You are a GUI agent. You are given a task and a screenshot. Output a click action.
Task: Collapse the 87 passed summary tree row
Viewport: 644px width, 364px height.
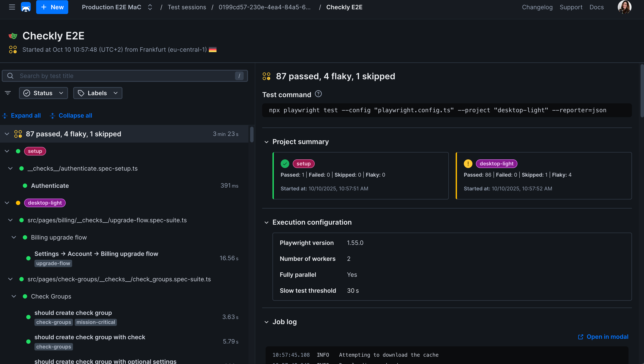pos(7,134)
